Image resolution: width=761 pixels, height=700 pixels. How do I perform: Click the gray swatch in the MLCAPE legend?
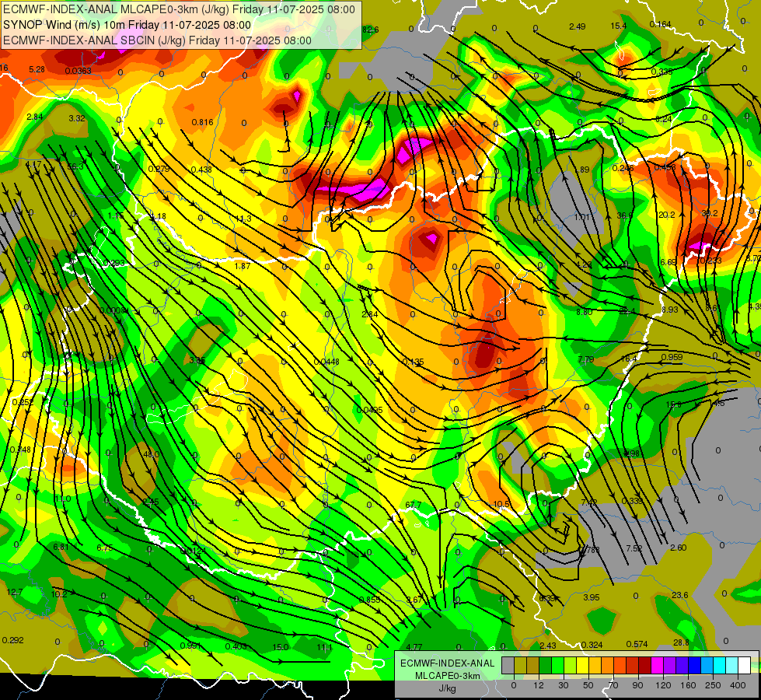pyautogui.click(x=508, y=666)
